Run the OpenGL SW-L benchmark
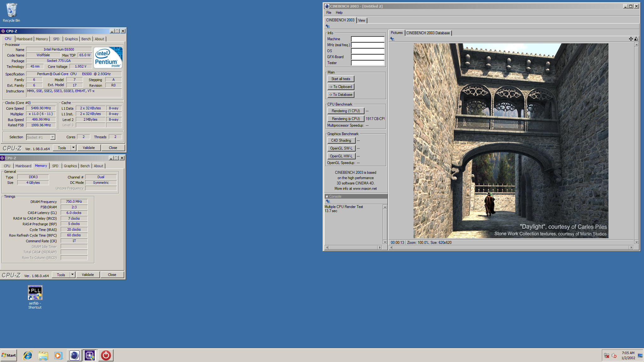 341,148
